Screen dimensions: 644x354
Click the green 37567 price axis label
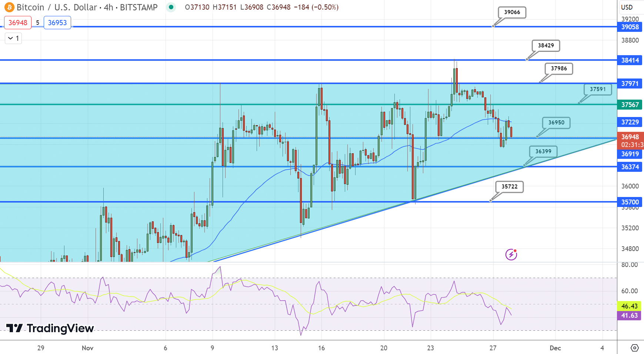630,104
